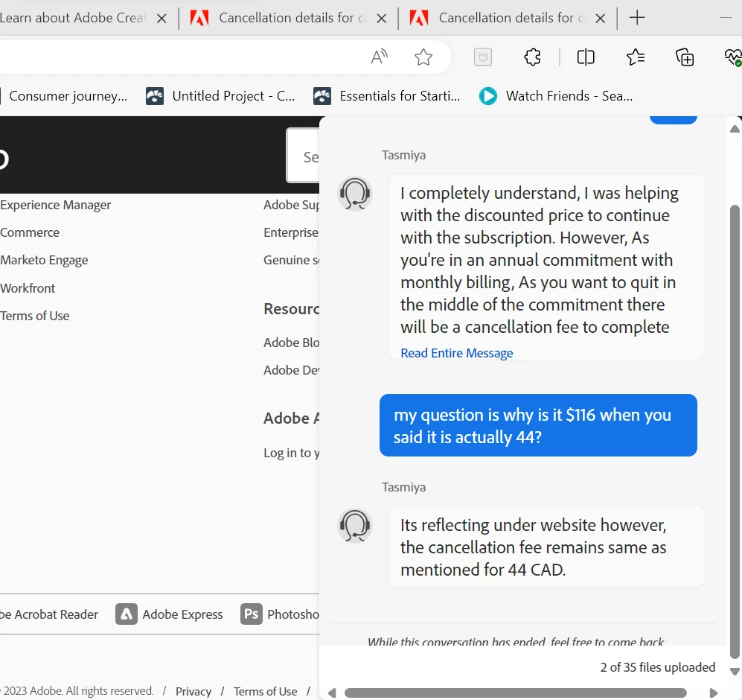742x700 pixels.
Task: Click Adobe logo on first Cancellation tab
Action: (x=199, y=18)
